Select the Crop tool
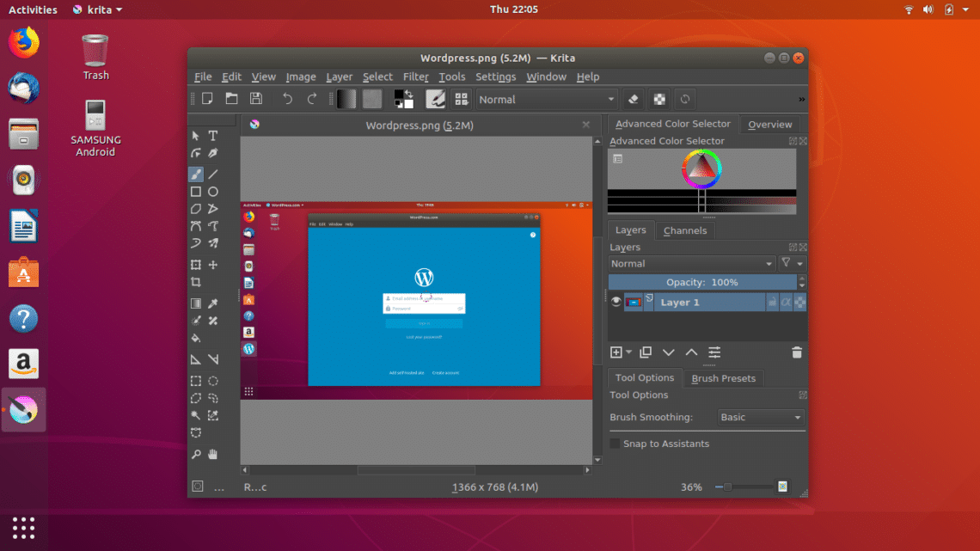980x551 pixels. tap(196, 283)
